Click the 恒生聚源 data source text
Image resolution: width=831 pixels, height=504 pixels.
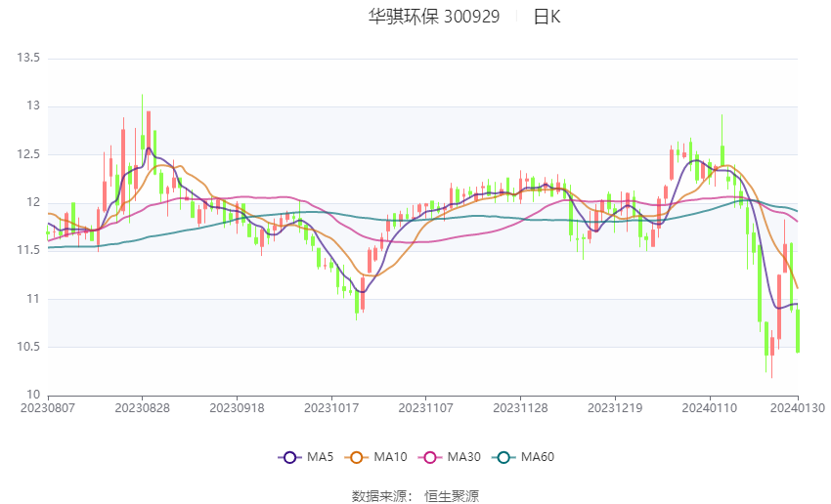point(452,496)
